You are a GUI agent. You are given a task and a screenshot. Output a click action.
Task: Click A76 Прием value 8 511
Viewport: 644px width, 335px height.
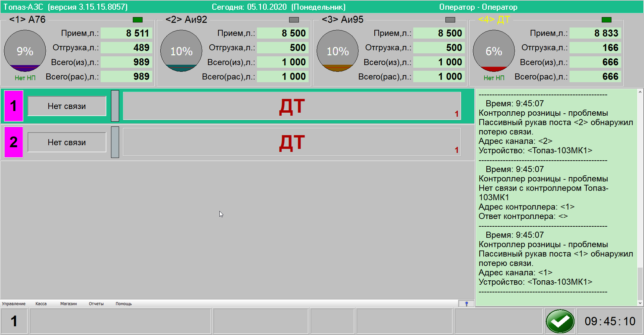tap(126, 33)
